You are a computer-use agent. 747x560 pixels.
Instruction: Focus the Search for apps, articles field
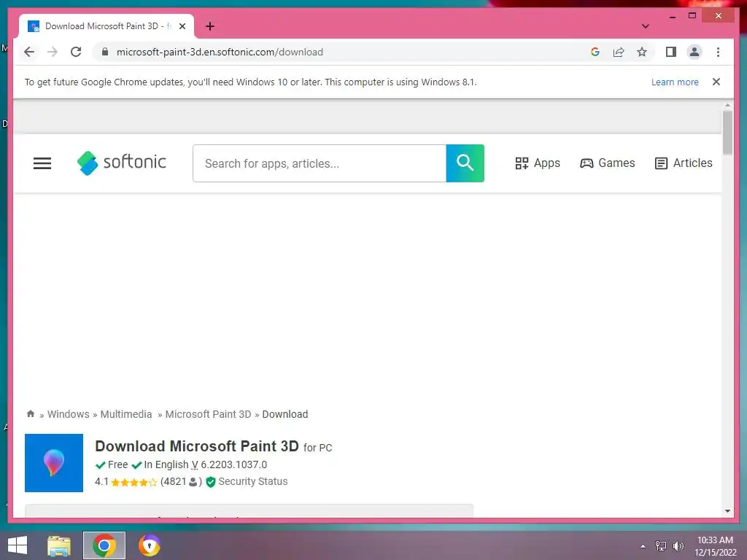point(320,163)
